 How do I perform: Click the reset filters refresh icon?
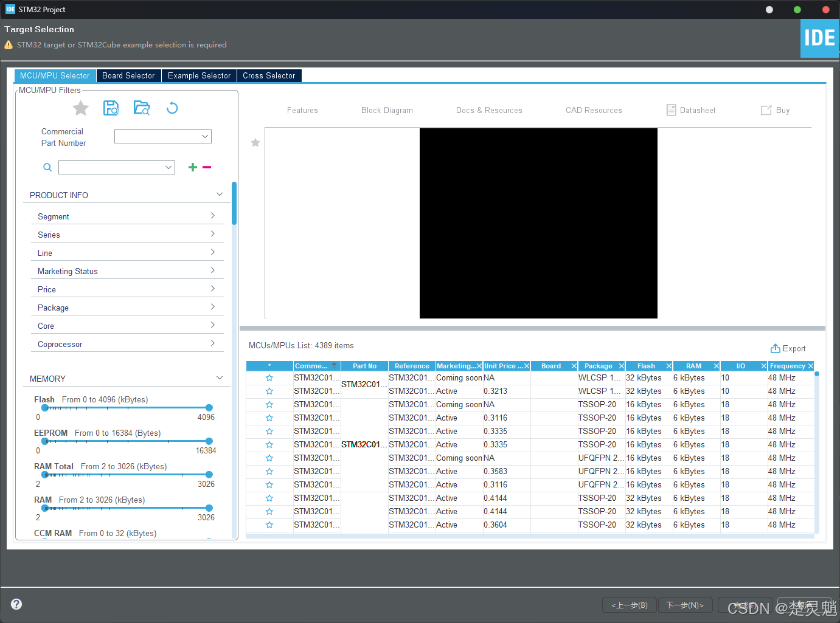[x=172, y=108]
